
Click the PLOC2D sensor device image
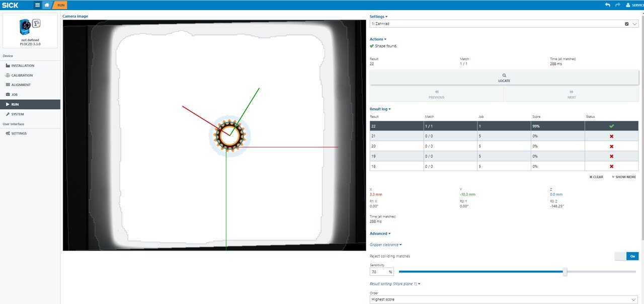25,27
